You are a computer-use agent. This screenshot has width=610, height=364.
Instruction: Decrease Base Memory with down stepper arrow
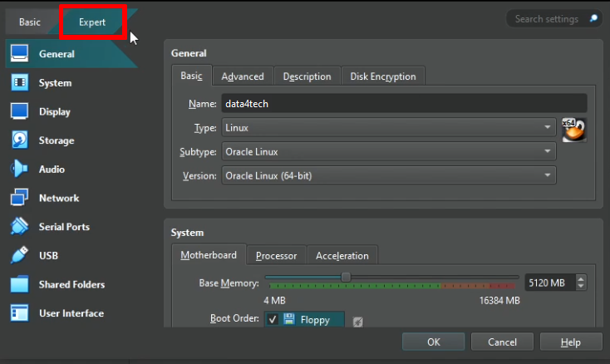581,286
